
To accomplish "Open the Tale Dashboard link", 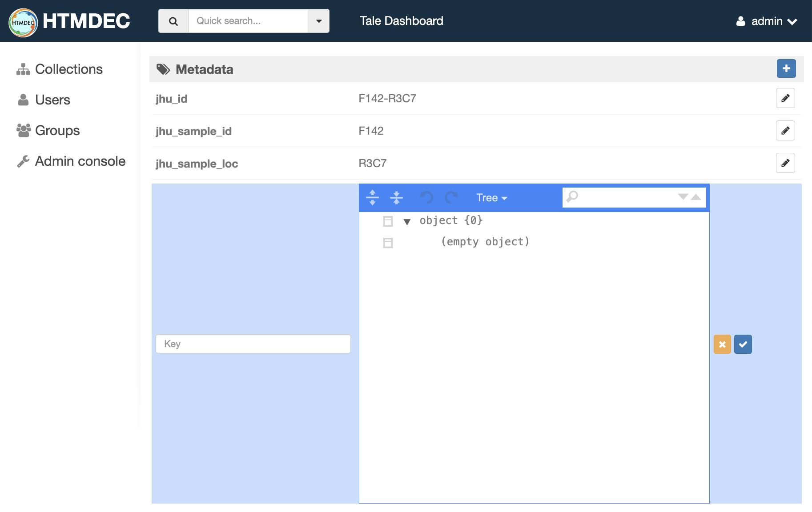I will click(401, 21).
